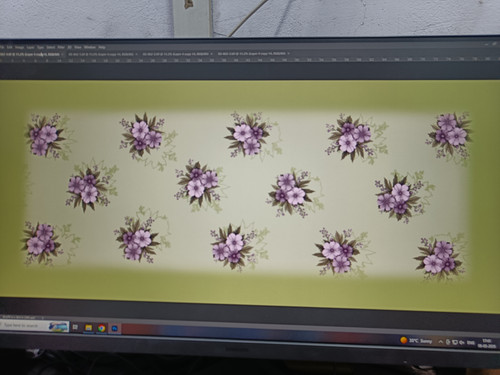Open the 3D menu
The height and width of the screenshot is (375, 500).
pos(70,47)
